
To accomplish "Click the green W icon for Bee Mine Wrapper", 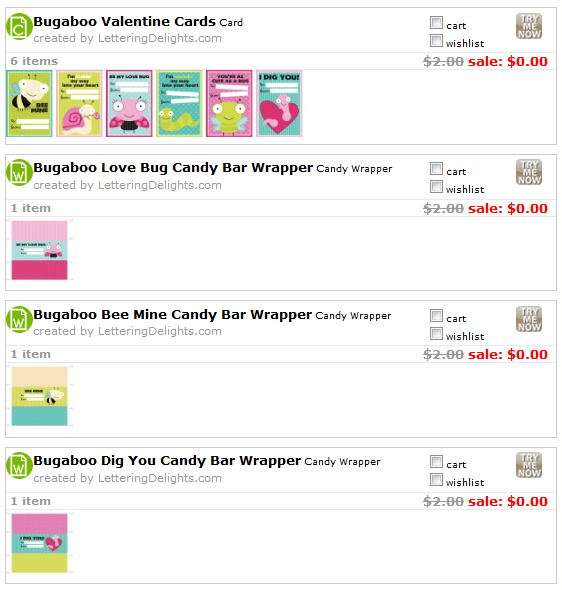I will 18,319.
